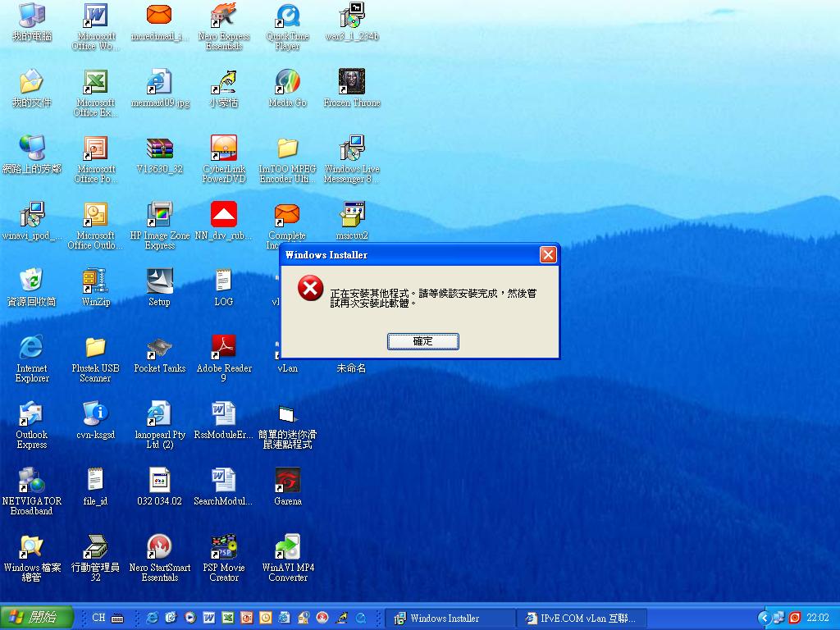Select the 032 034.02 file icon
840x630 pixels.
pos(160,488)
